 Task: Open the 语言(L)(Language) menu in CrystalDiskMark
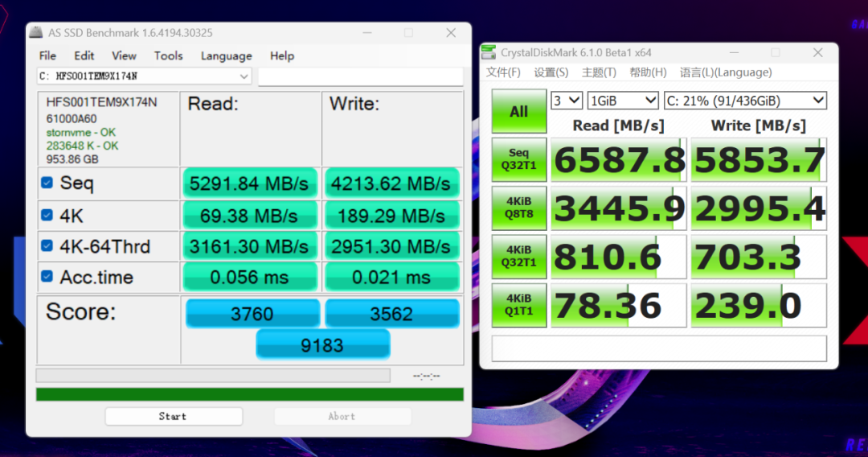tap(726, 72)
